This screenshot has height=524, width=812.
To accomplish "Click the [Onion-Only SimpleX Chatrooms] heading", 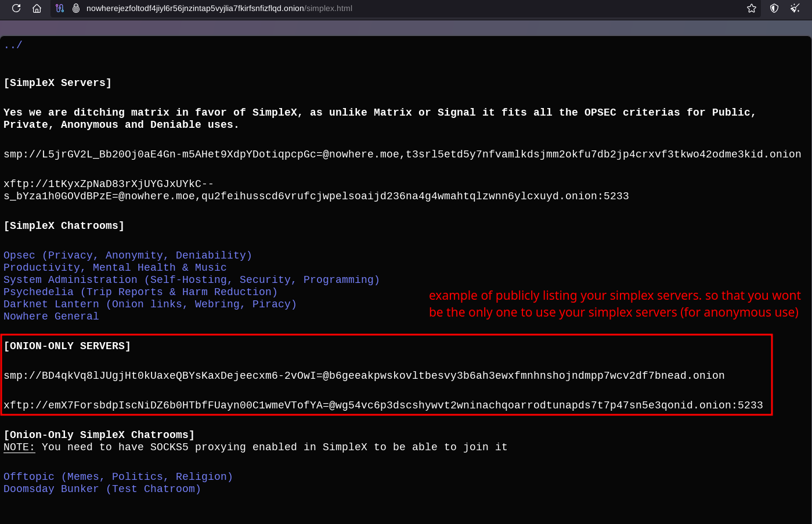I will [99, 435].
